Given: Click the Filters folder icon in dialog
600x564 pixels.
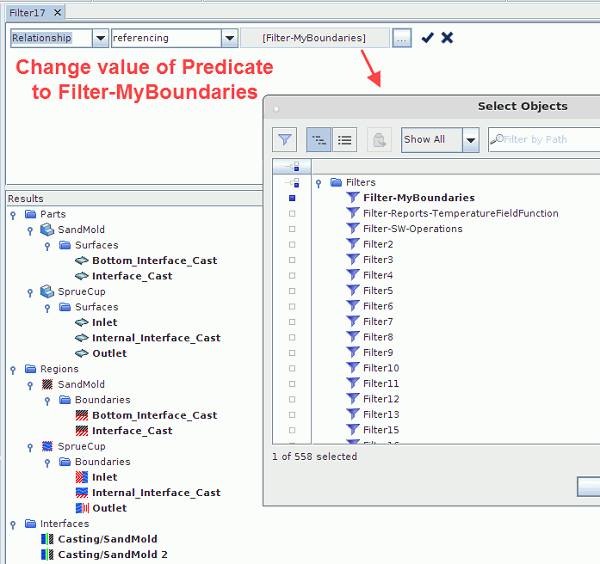Looking at the screenshot, I should [336, 182].
